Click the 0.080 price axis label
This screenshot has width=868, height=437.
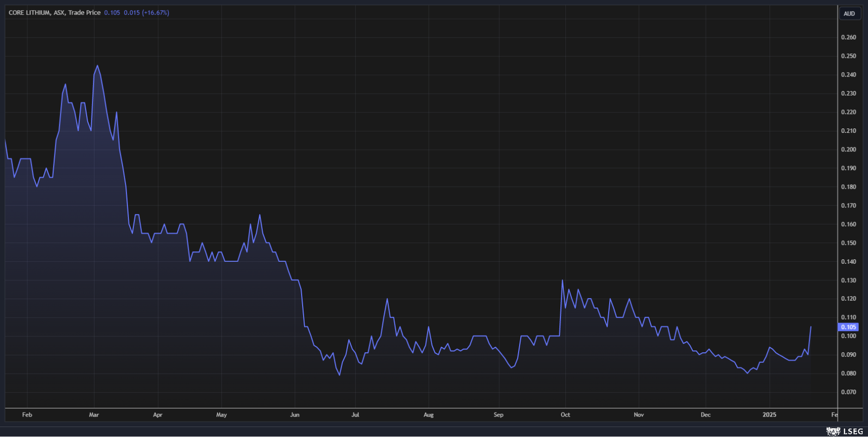(848, 373)
